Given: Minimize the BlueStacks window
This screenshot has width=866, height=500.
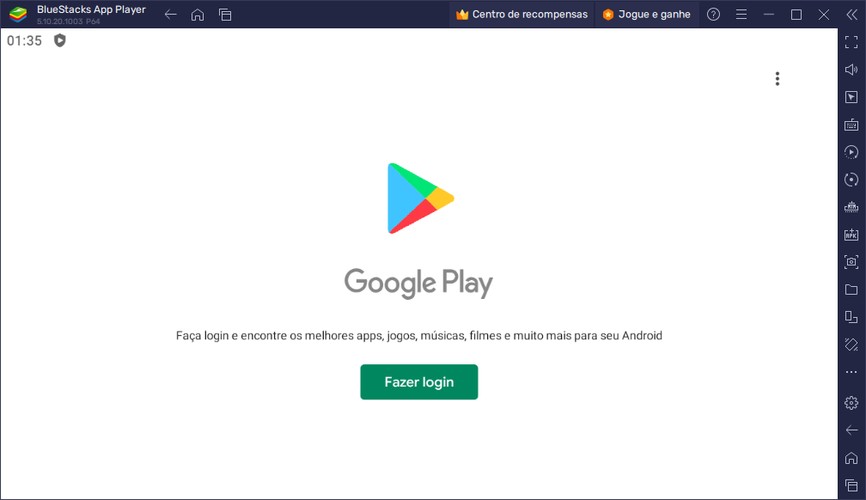Looking at the screenshot, I should click(769, 14).
